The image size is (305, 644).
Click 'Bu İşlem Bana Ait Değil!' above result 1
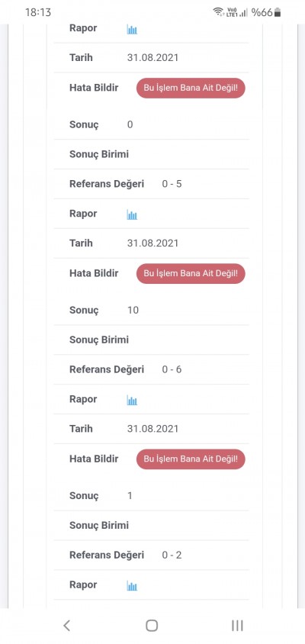(x=191, y=459)
